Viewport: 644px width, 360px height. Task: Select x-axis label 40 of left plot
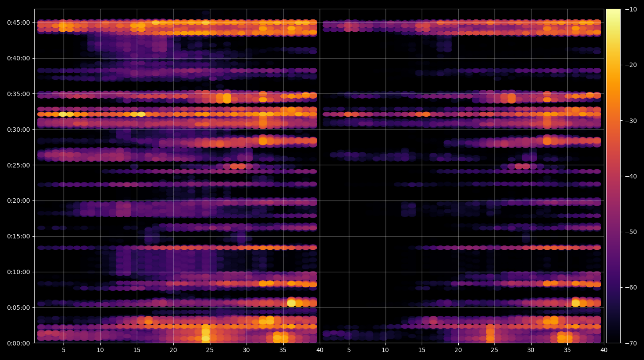(x=320, y=350)
